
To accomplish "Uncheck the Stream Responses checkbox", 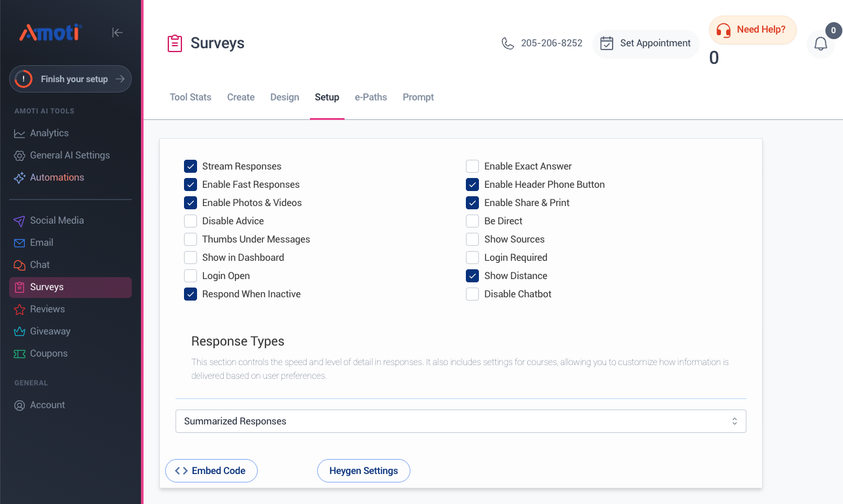I will [191, 166].
